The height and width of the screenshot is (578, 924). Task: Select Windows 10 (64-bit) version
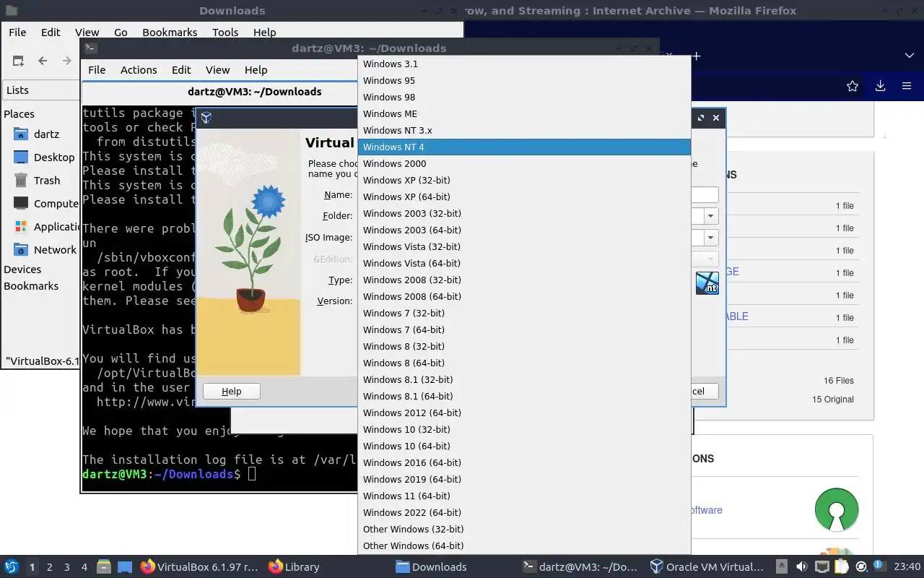pyautogui.click(x=524, y=446)
